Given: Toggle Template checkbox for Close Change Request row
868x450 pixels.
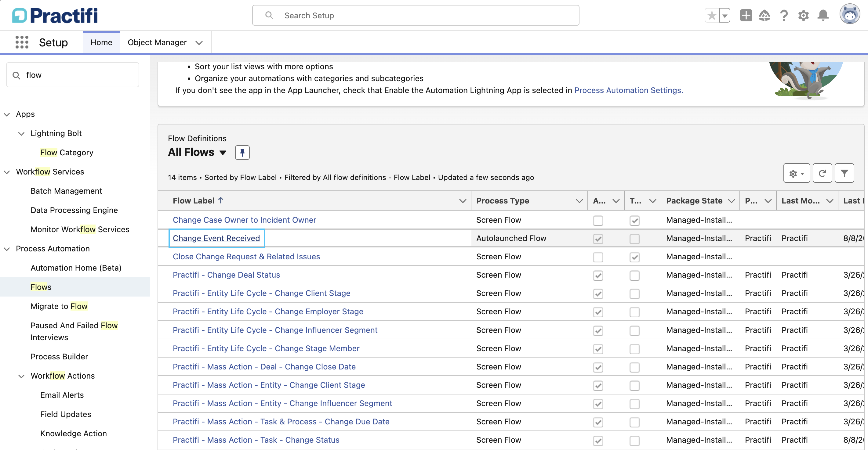Looking at the screenshot, I should pos(635,257).
